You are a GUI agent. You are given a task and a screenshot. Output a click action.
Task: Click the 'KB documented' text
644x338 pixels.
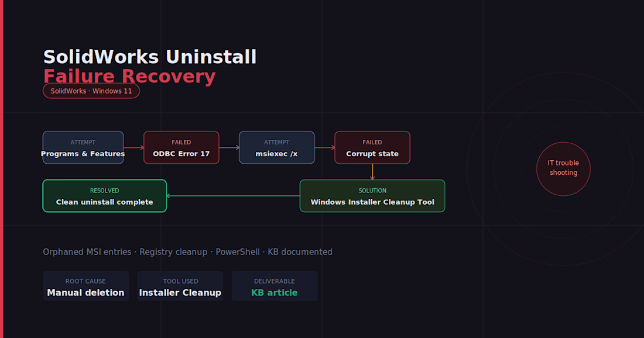(300, 252)
